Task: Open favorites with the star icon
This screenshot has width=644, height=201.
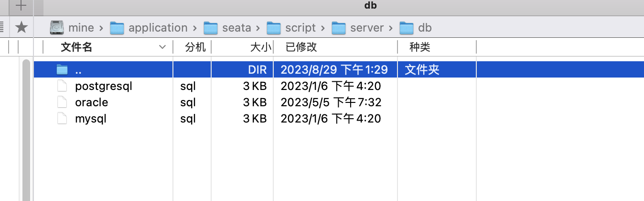Action: [21, 27]
